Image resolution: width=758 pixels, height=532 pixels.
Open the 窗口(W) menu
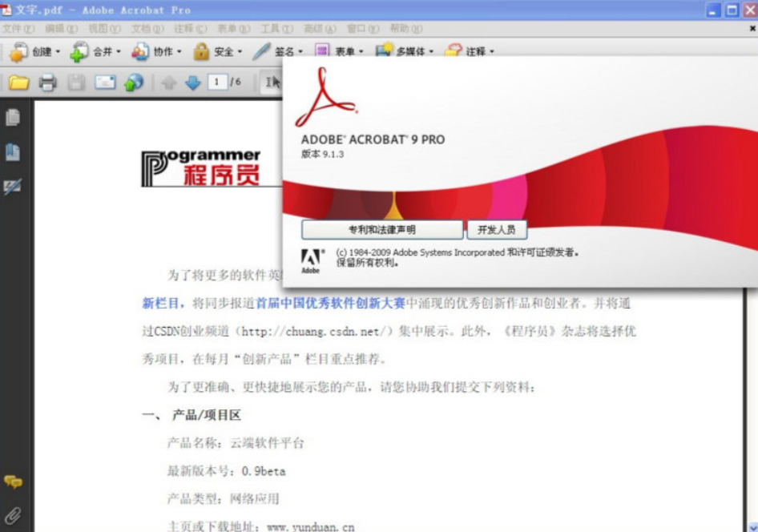pos(363,29)
